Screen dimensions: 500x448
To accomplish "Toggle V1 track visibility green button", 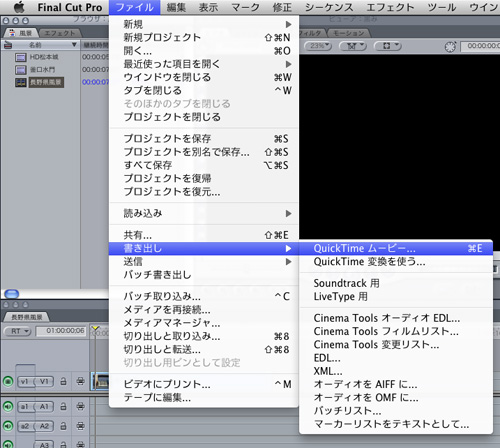I will coord(8,381).
